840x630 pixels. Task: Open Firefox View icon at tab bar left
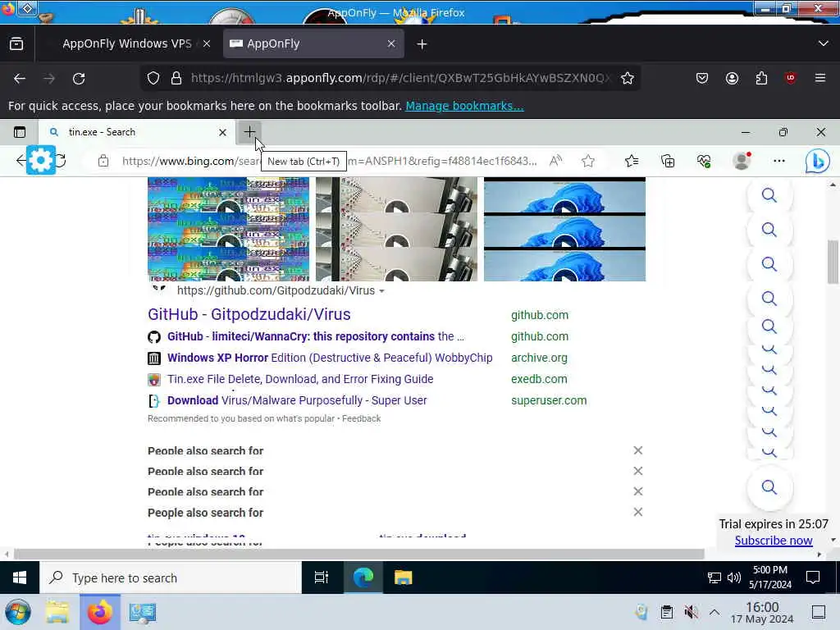16,44
